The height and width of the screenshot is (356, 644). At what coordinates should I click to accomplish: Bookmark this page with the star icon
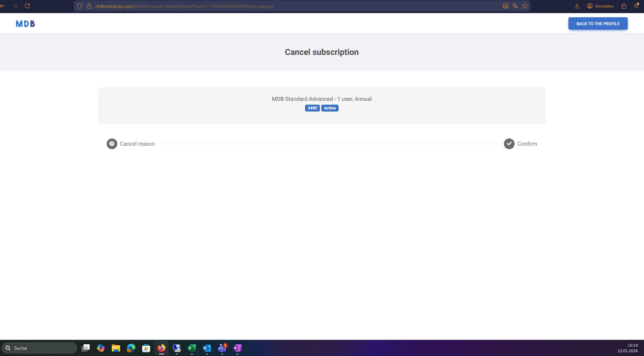click(x=525, y=6)
